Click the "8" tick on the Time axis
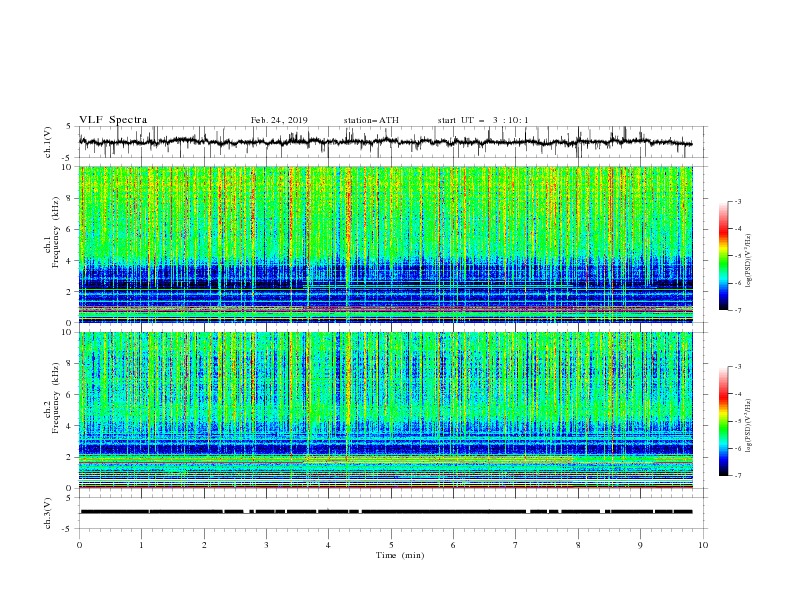The width and height of the screenshot is (792, 612). pyautogui.click(x=578, y=545)
